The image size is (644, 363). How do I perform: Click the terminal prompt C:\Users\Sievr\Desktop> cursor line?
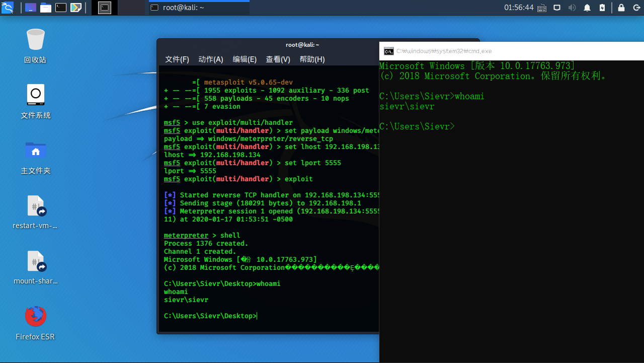click(x=210, y=316)
